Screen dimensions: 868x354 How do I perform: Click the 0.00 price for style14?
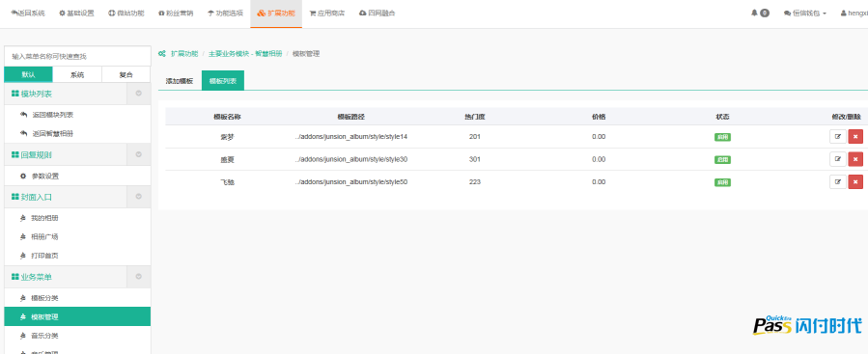(599, 137)
